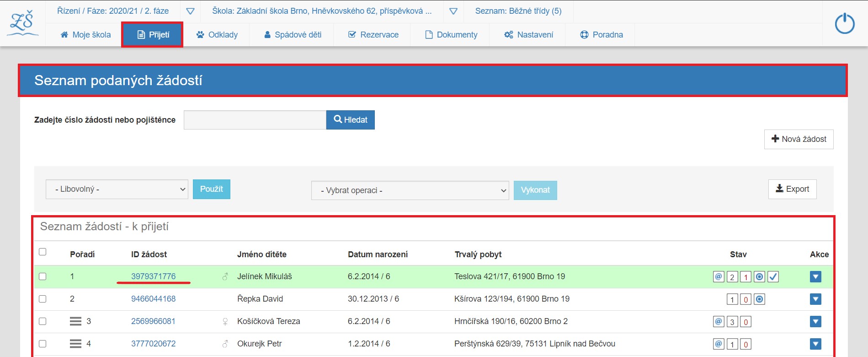Screen dimensions: 868x357
Task: Check the checkbox for Jelínek Mikuláš row
Action: pos(43,276)
